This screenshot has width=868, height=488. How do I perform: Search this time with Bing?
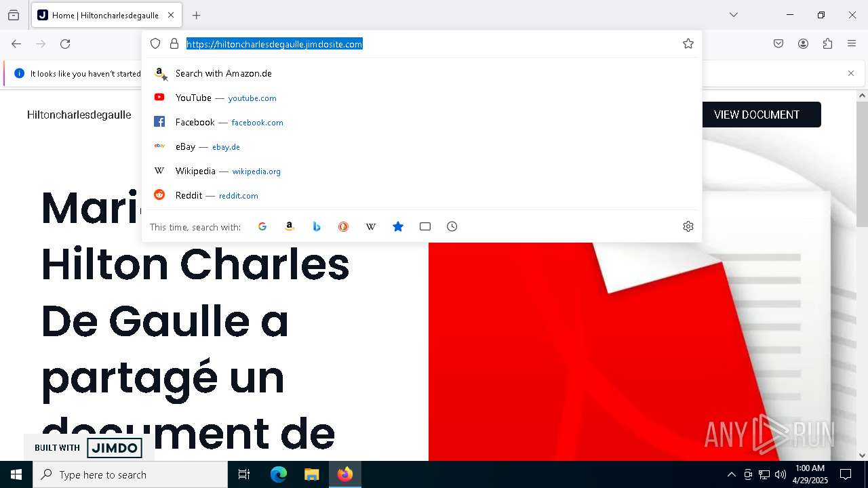317,226
